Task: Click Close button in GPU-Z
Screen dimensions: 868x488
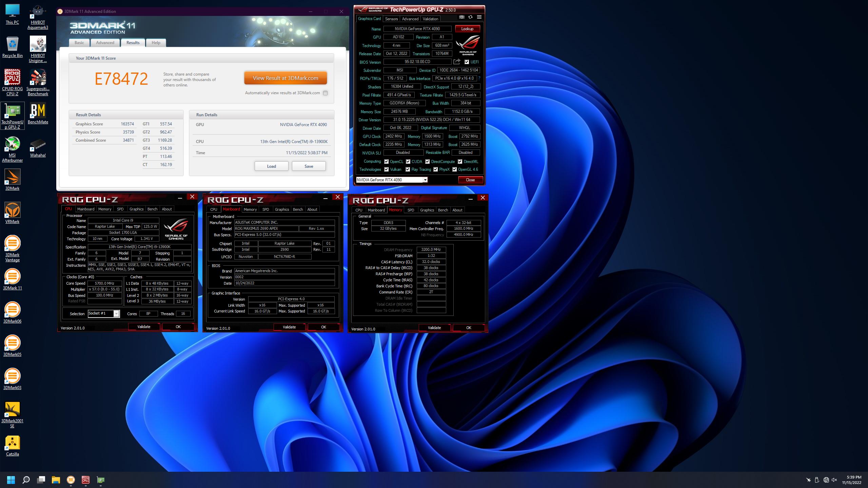Action: pos(470,180)
